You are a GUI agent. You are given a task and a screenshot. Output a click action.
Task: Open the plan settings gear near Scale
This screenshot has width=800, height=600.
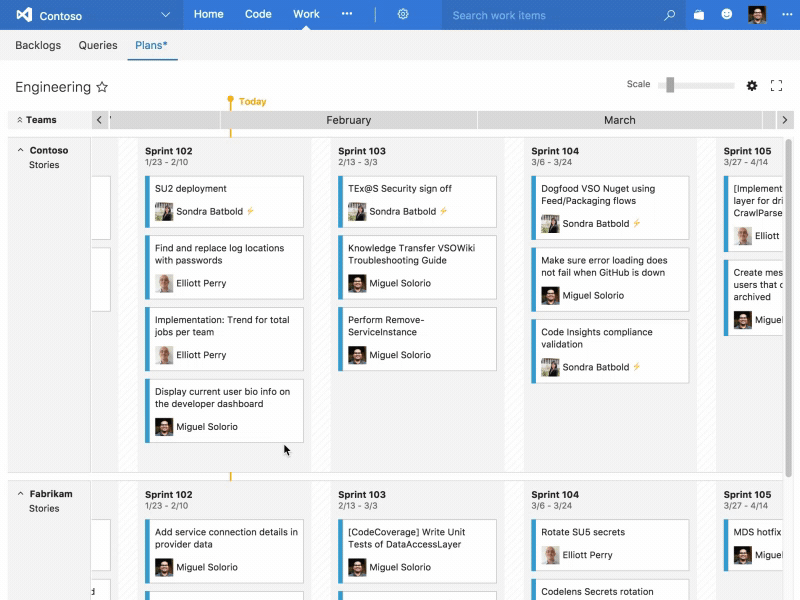pos(752,85)
